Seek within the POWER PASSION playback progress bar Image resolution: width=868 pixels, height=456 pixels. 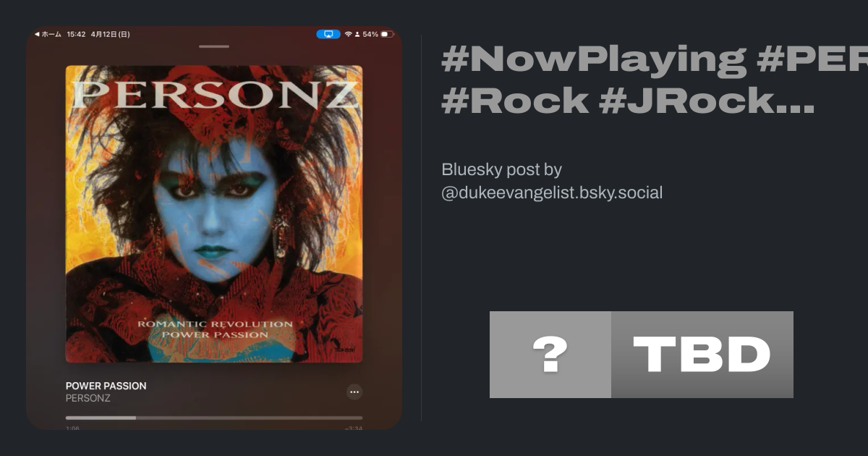coord(214,418)
